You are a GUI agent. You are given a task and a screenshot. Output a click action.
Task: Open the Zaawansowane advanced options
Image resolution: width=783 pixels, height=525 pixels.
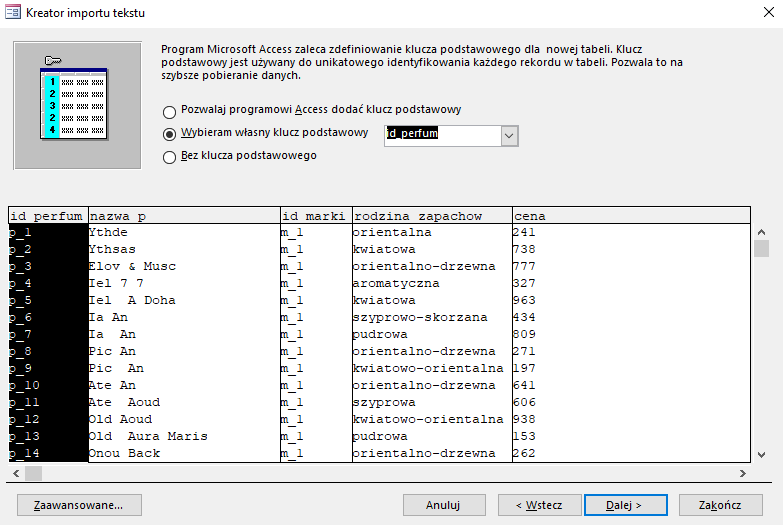[x=79, y=505]
